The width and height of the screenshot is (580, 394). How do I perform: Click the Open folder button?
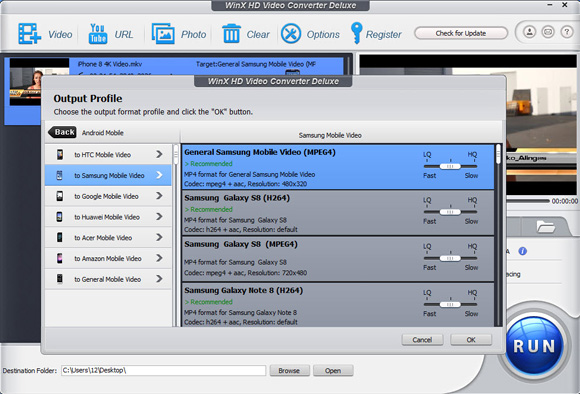(x=333, y=370)
